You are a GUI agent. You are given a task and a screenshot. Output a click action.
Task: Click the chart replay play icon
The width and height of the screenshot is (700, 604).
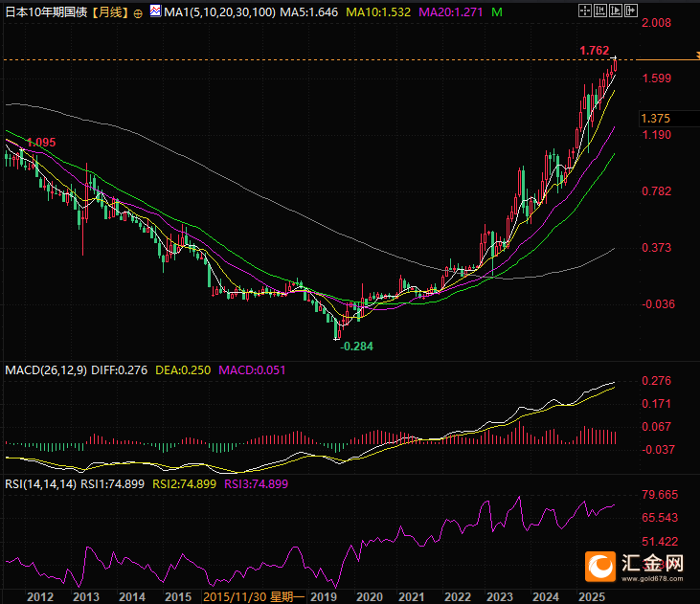point(616,10)
